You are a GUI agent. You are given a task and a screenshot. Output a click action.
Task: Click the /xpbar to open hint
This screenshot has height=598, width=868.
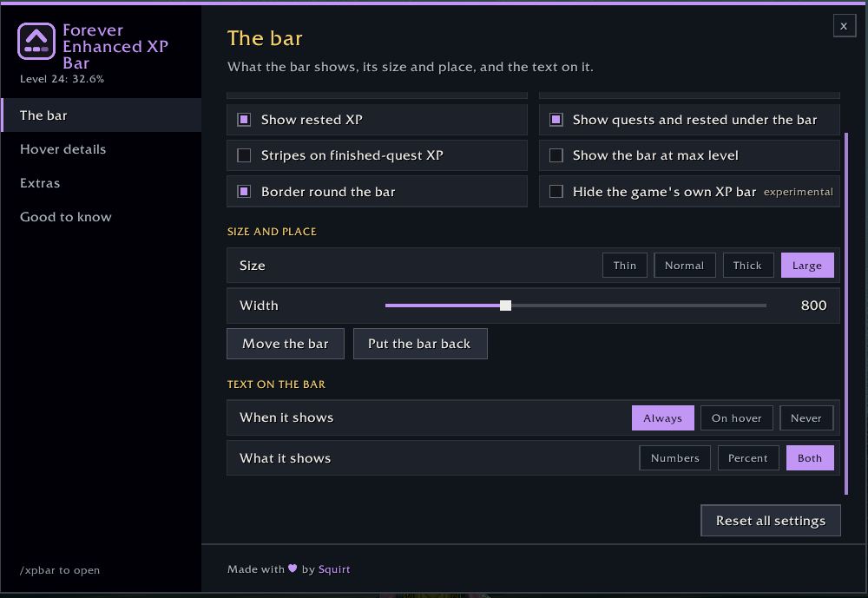[60, 570]
